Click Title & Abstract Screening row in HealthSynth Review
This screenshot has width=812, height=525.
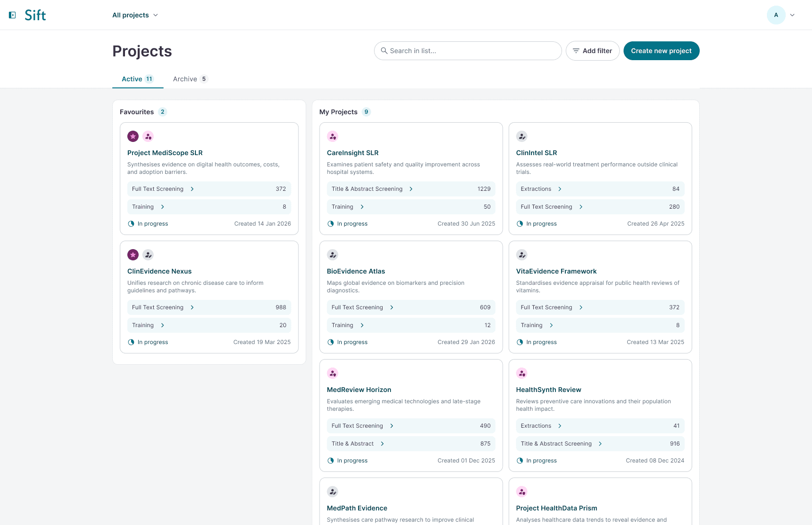600,444
